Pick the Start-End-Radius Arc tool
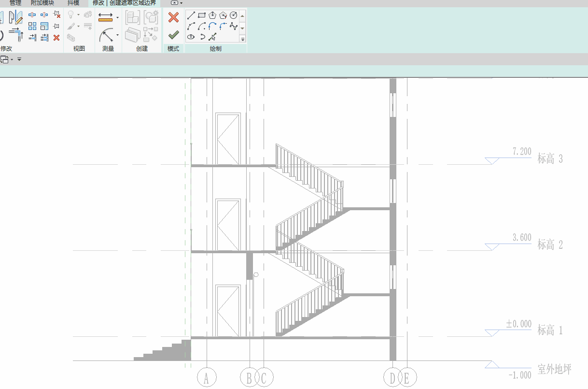 click(191, 26)
